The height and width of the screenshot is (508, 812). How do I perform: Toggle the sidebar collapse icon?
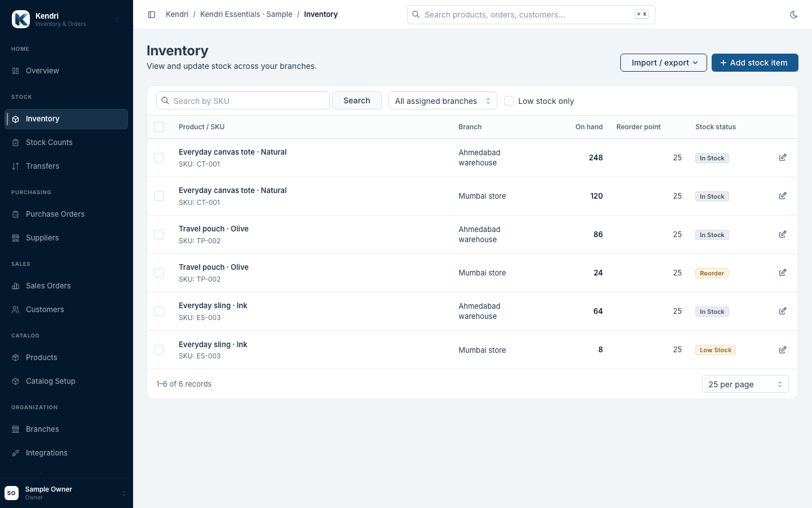(152, 15)
